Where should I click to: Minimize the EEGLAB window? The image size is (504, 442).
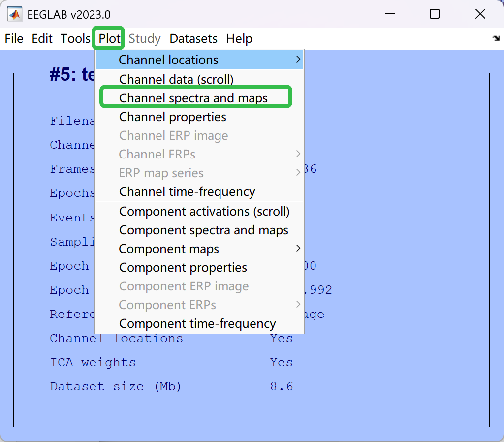(x=390, y=14)
